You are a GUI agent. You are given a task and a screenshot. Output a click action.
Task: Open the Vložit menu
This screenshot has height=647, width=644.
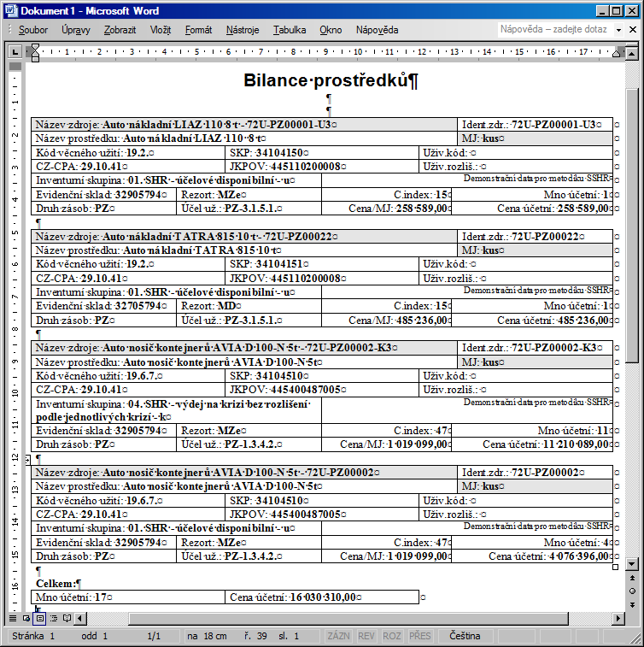click(161, 30)
